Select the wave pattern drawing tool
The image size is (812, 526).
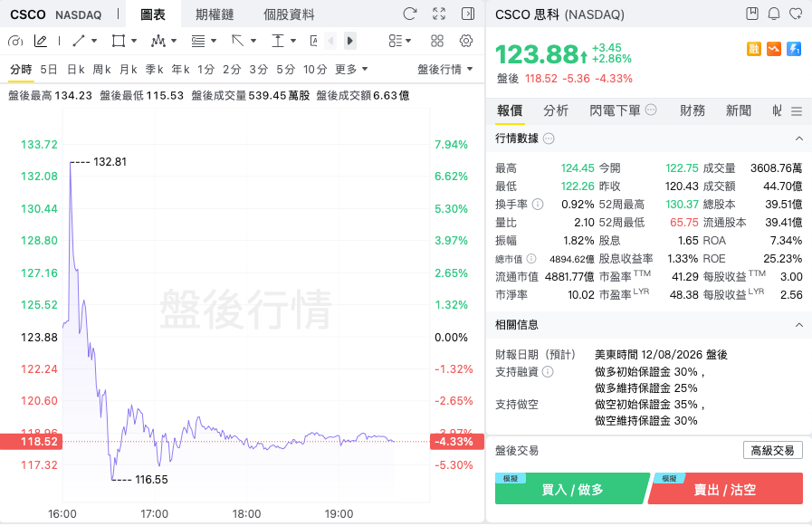(x=158, y=41)
